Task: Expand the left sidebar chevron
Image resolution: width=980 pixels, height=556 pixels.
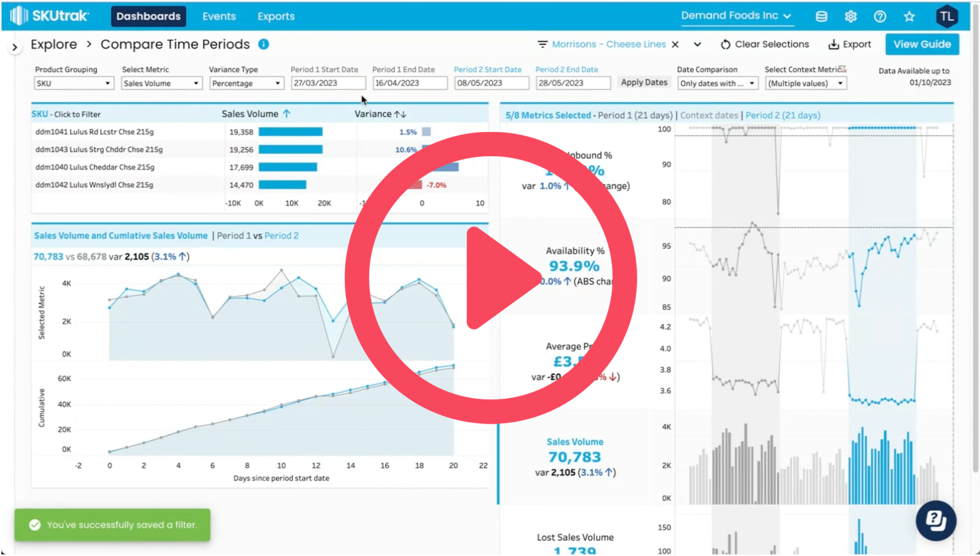Action: [x=15, y=47]
